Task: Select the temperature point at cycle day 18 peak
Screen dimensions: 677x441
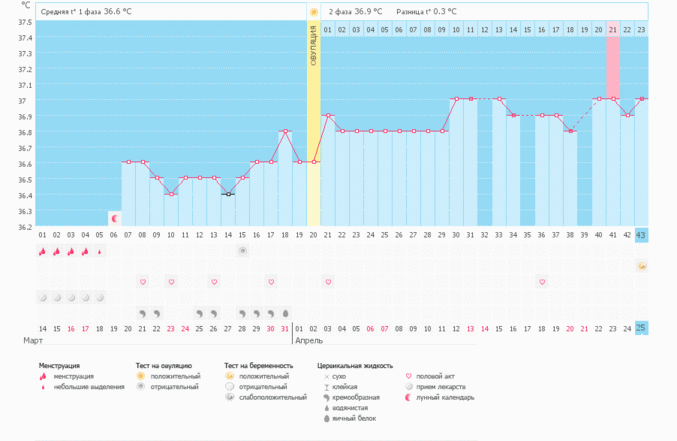Action: click(x=285, y=131)
